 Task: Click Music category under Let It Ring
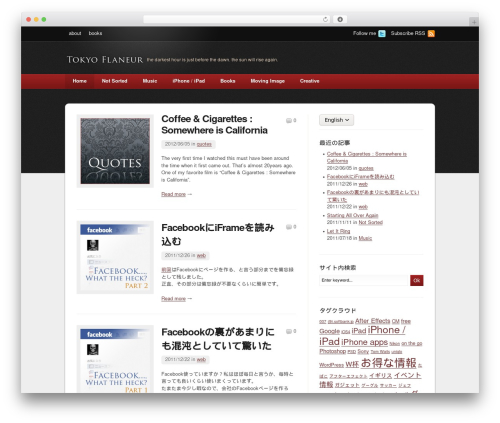click(365, 238)
